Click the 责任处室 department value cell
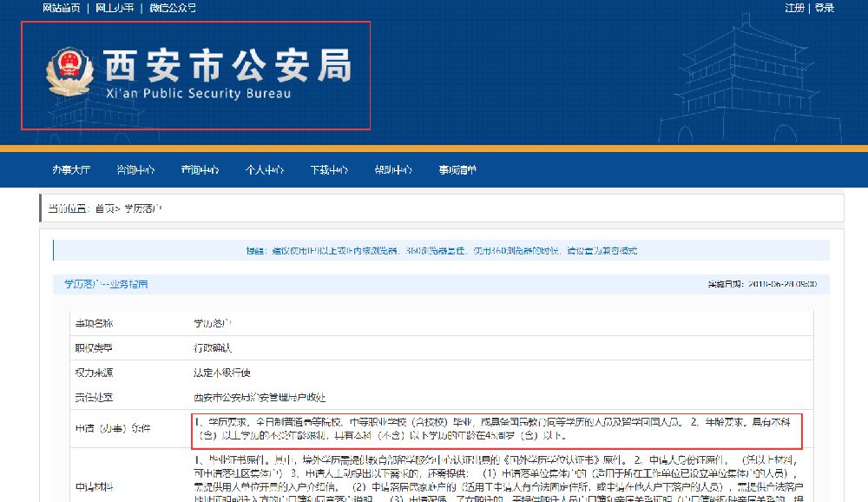868x502 pixels. click(259, 397)
